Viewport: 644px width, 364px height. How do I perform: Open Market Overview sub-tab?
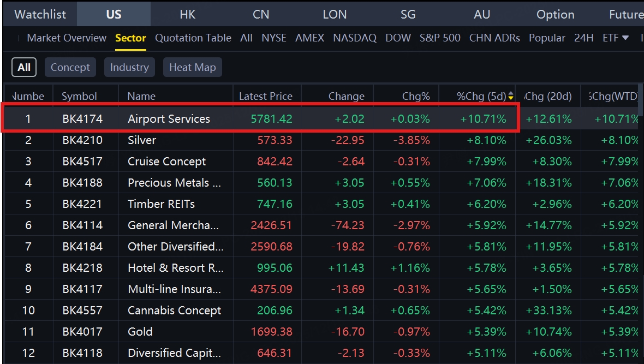(67, 38)
